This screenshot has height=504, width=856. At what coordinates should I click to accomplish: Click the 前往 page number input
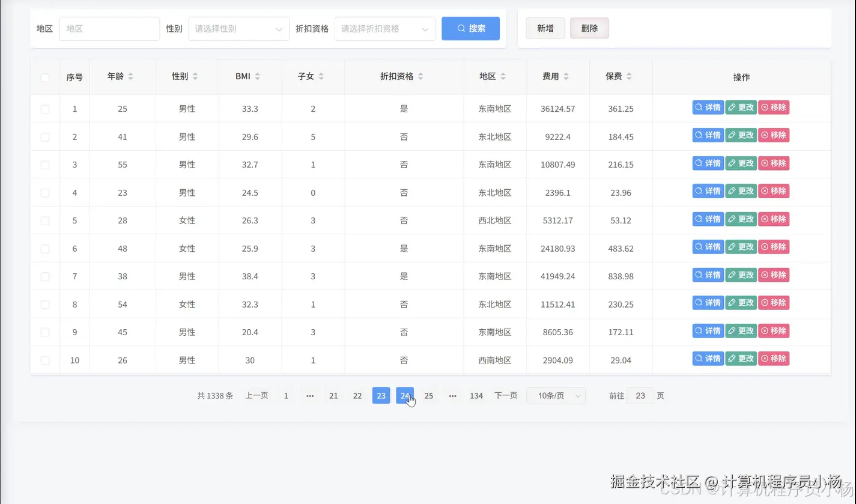pyautogui.click(x=640, y=396)
